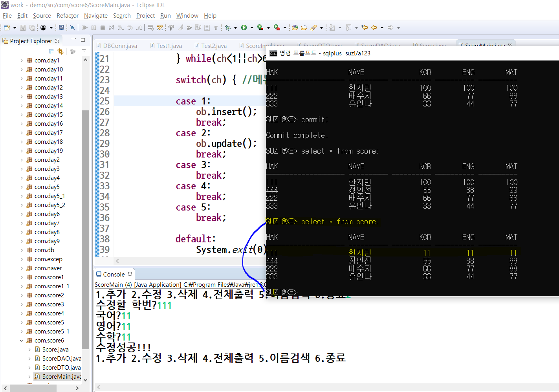559x392 pixels.
Task: Click the Open a Terminal monitor icon
Action: coord(61,27)
